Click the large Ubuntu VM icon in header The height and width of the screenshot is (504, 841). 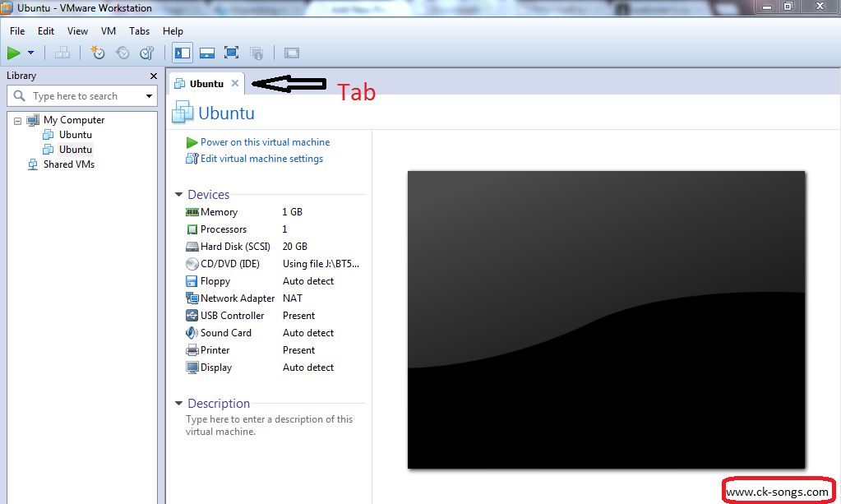(x=183, y=113)
